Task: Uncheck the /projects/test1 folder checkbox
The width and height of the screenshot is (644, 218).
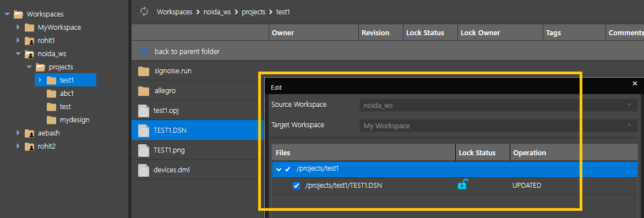Action: point(287,169)
